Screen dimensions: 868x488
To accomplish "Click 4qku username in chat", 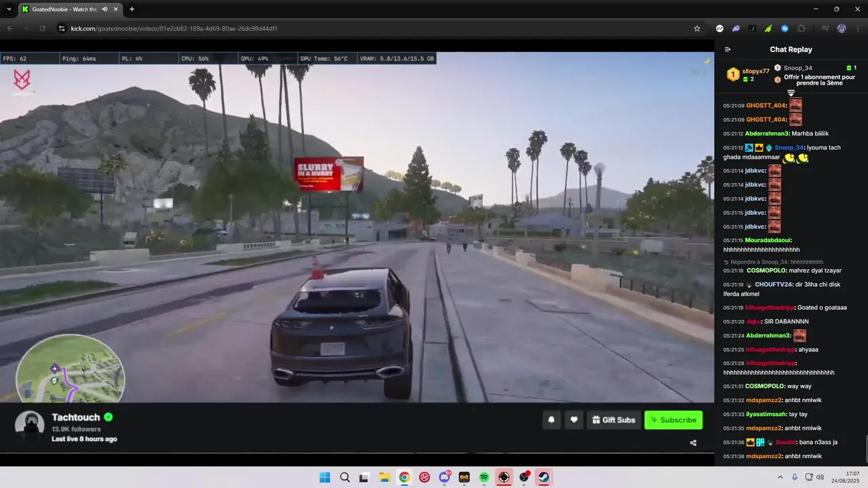I will [x=753, y=321].
